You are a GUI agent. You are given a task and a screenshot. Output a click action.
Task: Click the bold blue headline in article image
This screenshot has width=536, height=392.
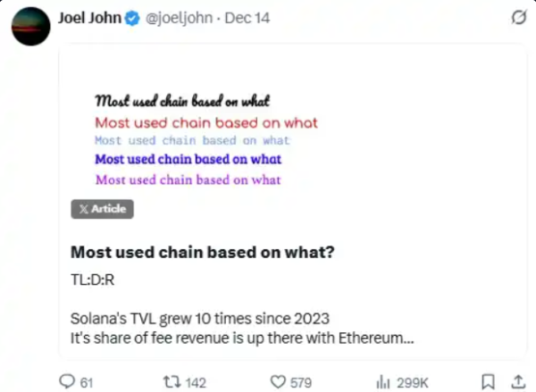(x=188, y=159)
